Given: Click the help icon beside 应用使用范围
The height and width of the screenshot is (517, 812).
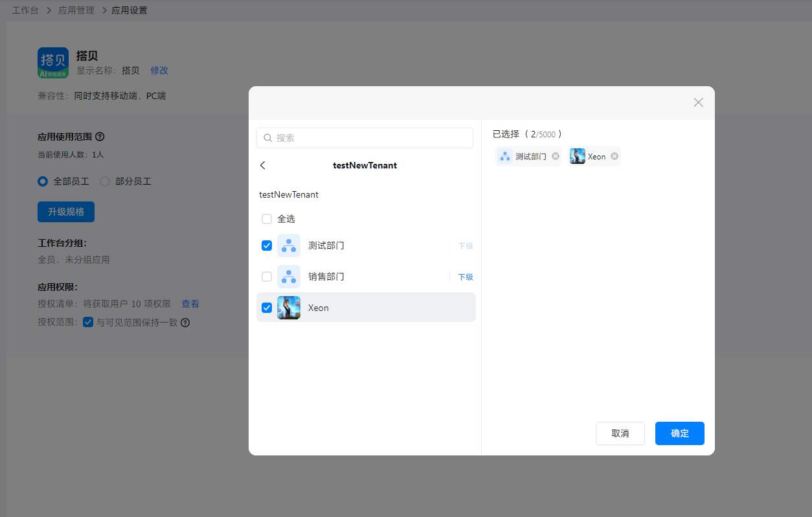Looking at the screenshot, I should [100, 137].
